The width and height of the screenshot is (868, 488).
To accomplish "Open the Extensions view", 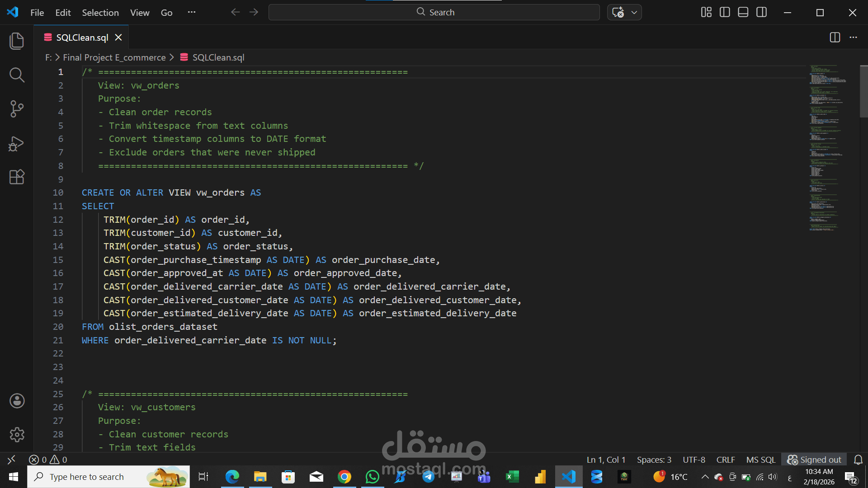I will coord(17,177).
